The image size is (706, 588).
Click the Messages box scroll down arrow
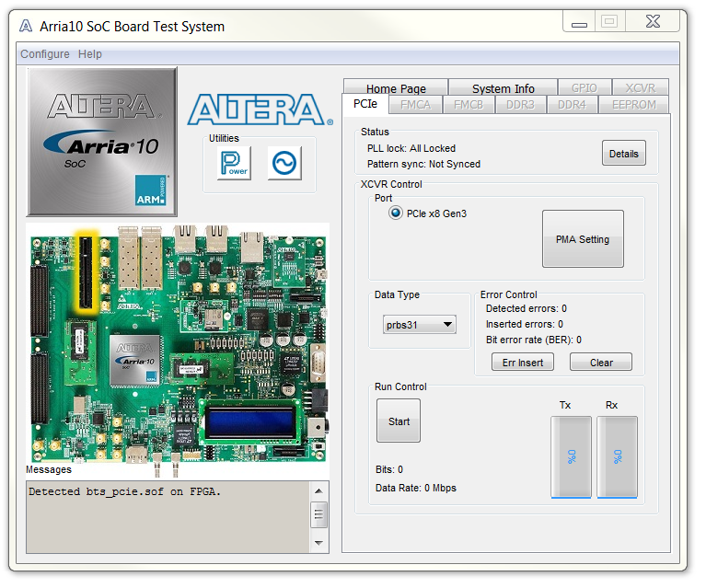[x=319, y=543]
